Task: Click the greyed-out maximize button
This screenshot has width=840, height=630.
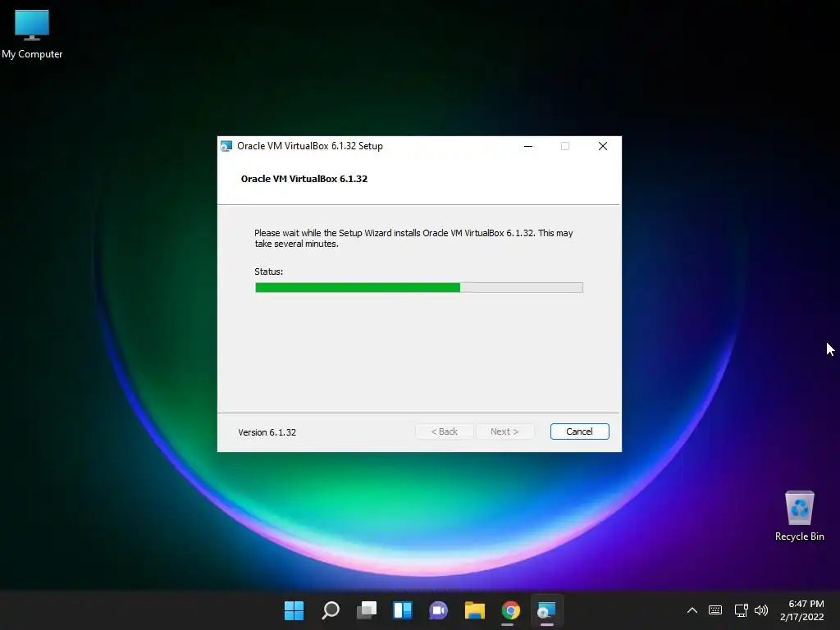Action: pyautogui.click(x=564, y=146)
